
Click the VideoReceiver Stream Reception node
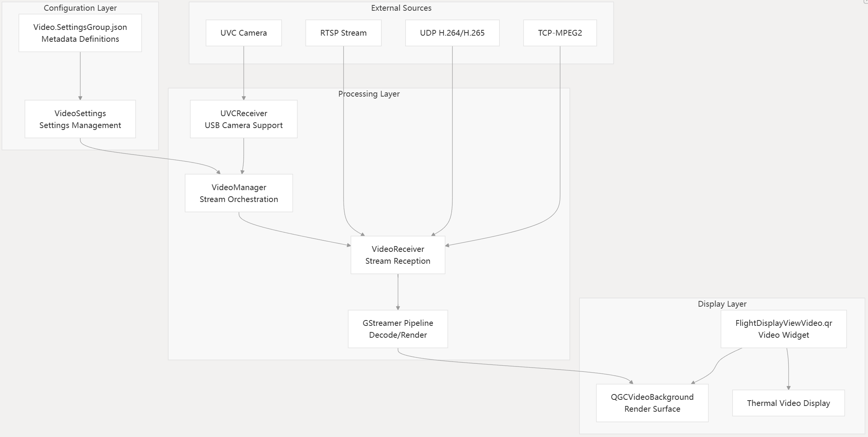coord(398,255)
